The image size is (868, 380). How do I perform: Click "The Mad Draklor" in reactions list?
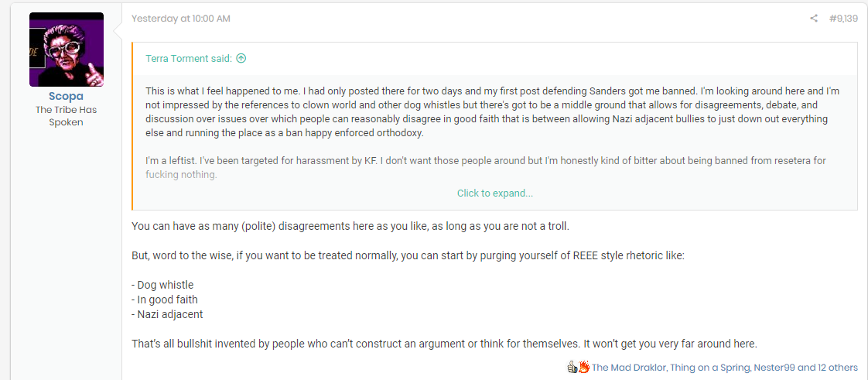[626, 368]
